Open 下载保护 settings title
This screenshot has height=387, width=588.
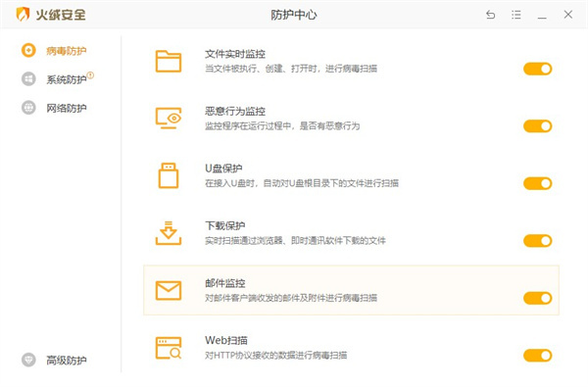click(x=225, y=225)
